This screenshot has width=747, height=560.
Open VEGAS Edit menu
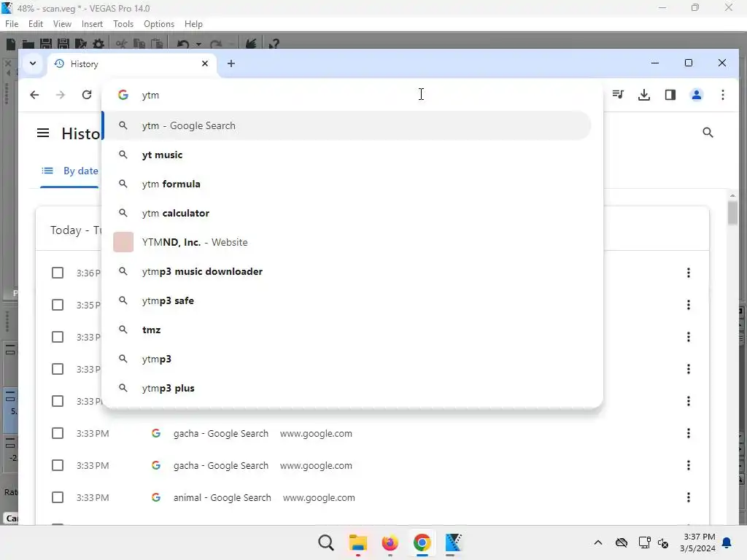click(x=36, y=24)
